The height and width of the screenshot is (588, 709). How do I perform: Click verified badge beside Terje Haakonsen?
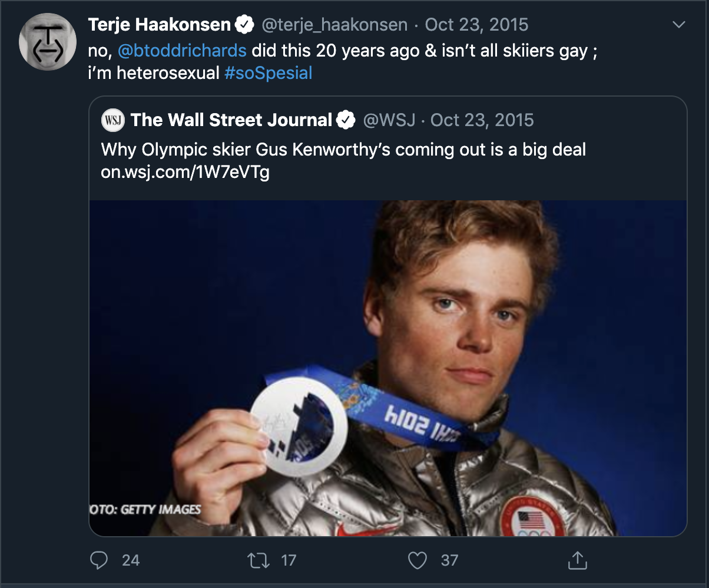pos(244,25)
